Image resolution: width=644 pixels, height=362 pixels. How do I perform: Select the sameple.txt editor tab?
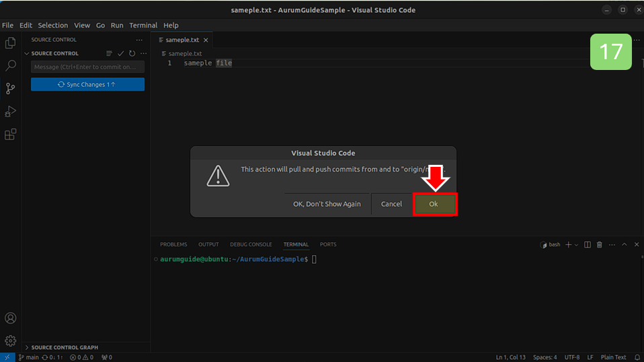(x=182, y=40)
